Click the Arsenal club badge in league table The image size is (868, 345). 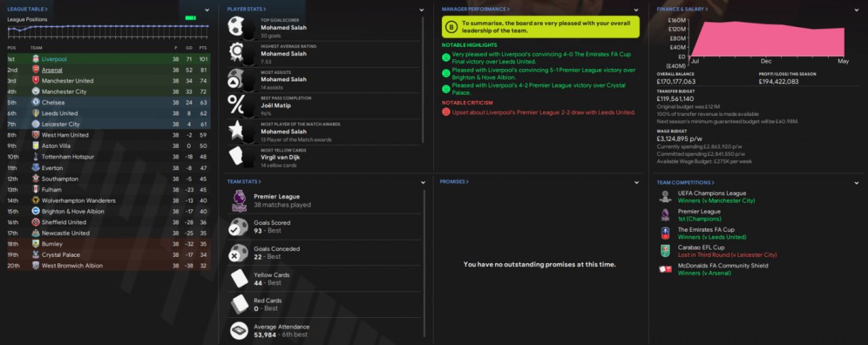[35, 70]
